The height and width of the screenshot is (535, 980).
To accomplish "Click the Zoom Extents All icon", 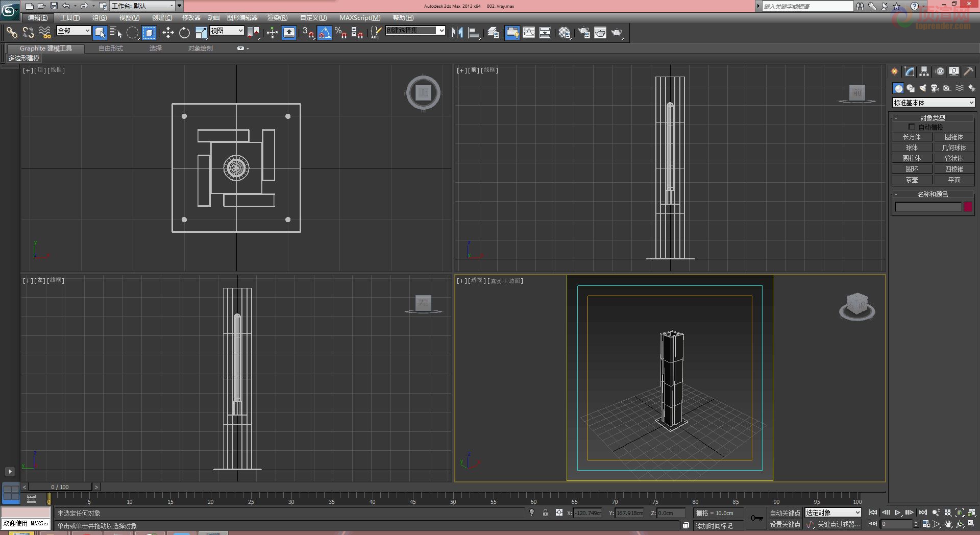I will pyautogui.click(x=971, y=513).
